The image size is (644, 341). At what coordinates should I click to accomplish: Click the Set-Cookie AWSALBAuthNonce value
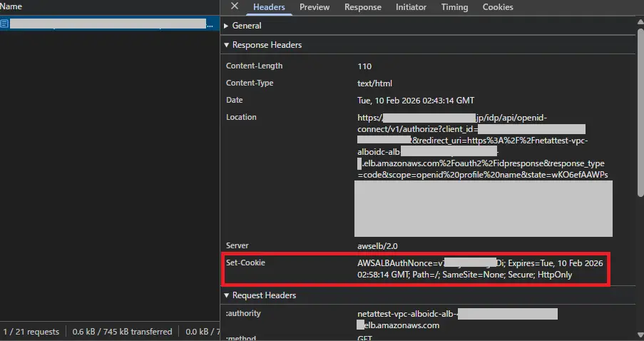click(x=480, y=269)
